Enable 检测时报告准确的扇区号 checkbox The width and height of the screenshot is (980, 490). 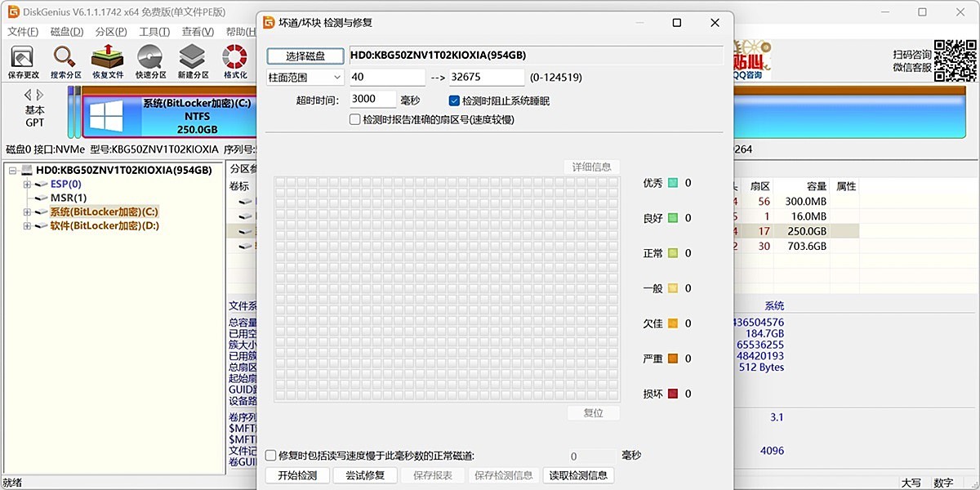[354, 118]
